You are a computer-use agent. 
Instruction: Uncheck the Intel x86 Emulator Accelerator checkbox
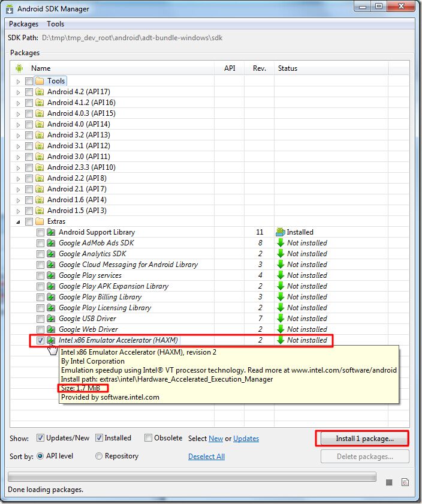tap(40, 340)
